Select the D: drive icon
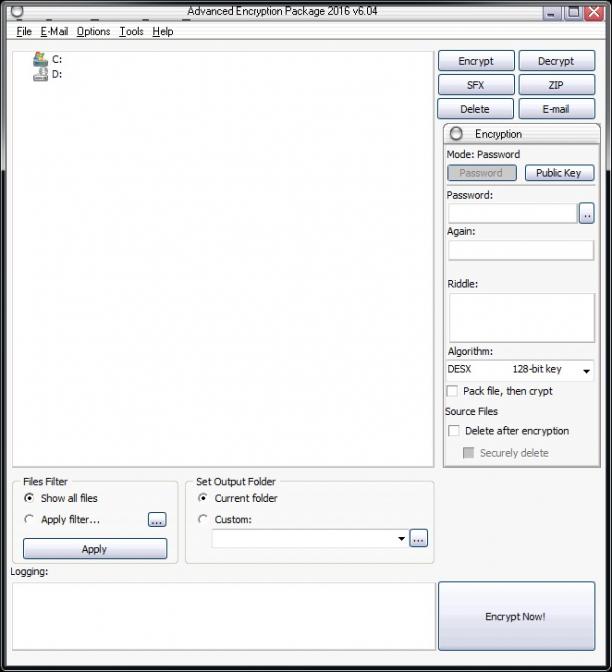 pos(41,75)
